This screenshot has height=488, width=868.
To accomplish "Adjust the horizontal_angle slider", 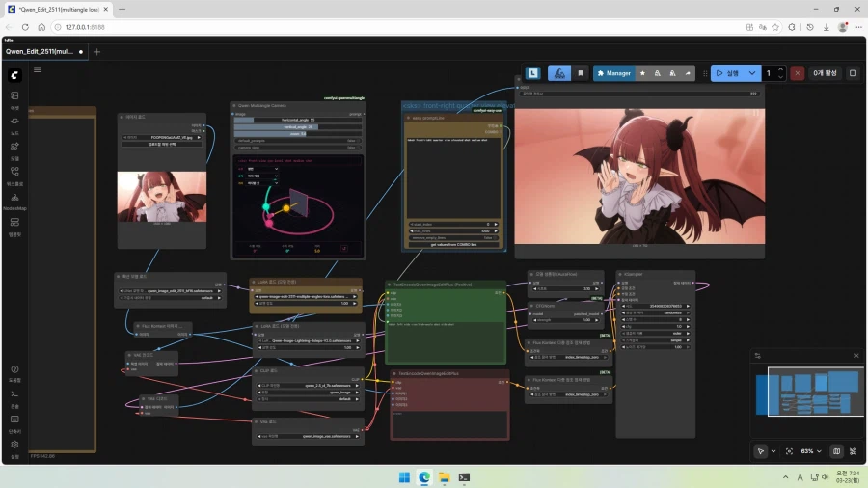I will click(298, 121).
